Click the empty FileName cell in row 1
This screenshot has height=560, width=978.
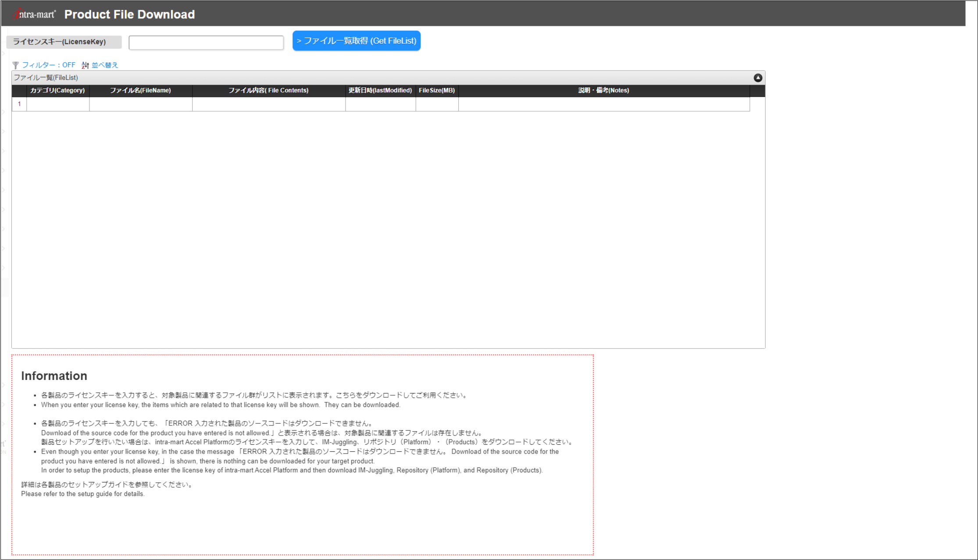[141, 104]
